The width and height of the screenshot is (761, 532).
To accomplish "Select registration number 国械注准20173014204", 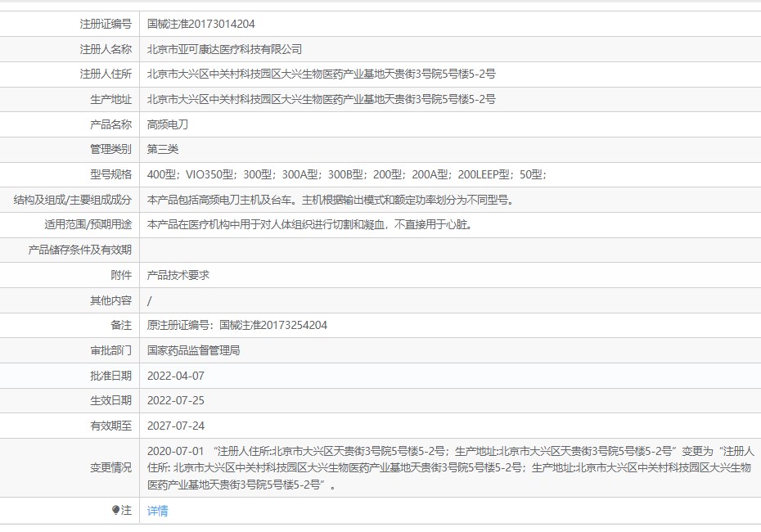I will tap(201, 24).
